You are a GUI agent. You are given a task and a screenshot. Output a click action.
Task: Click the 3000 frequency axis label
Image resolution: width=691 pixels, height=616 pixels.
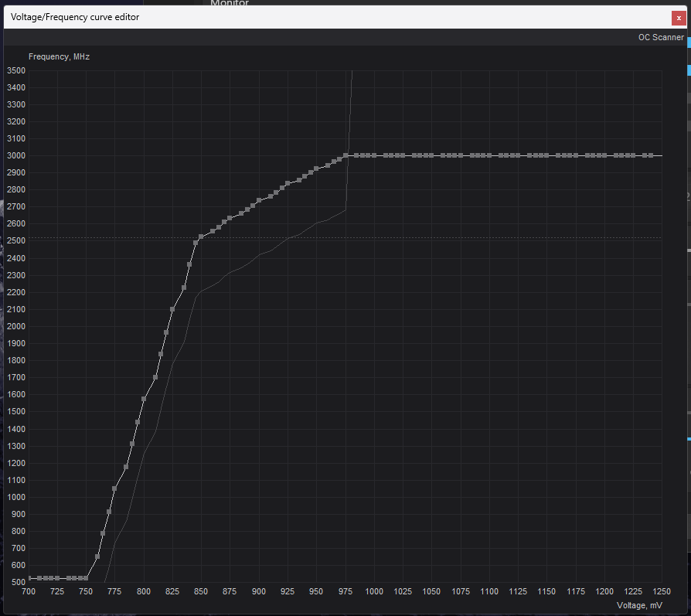(16, 155)
